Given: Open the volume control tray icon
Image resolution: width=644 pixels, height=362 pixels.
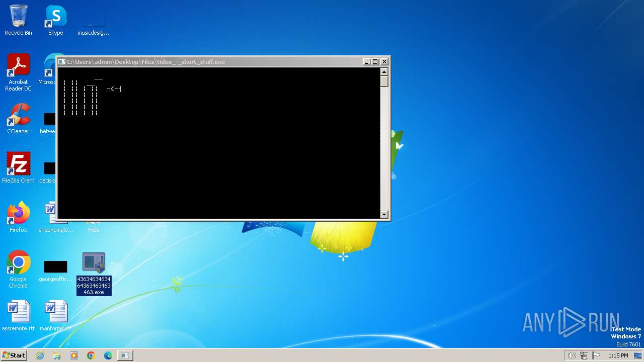Looking at the screenshot, I should tap(572, 355).
